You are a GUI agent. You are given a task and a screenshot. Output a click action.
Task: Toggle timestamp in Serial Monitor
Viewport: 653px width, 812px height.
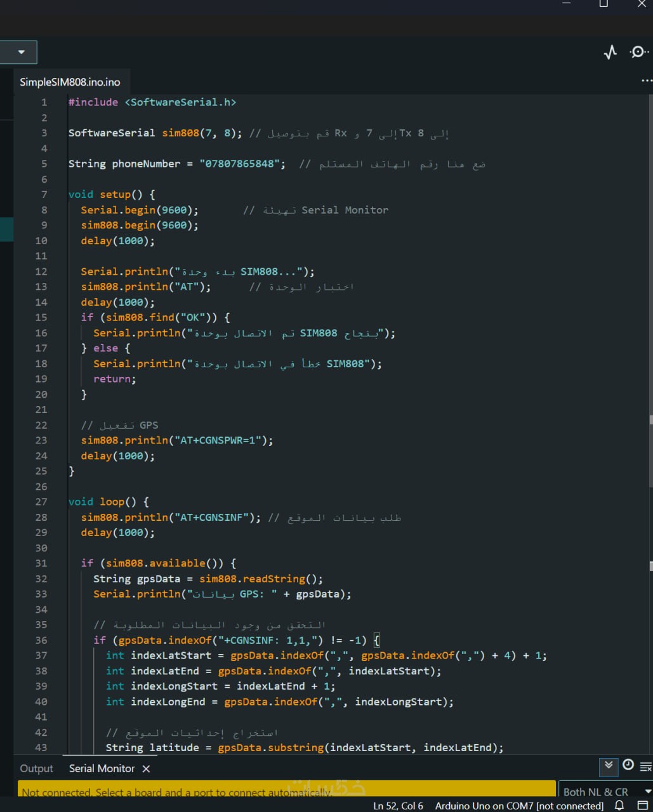tap(628, 765)
